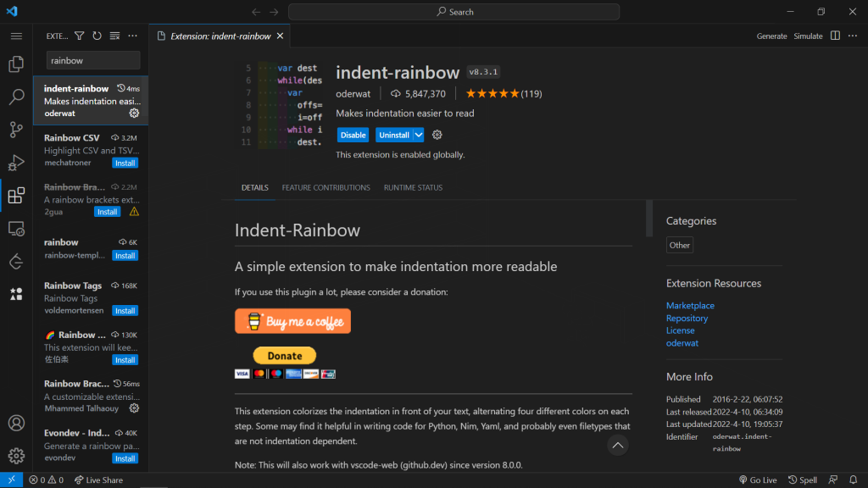Uninstall the indent-rainbow extension
Image resolution: width=868 pixels, height=488 pixels.
coord(393,135)
